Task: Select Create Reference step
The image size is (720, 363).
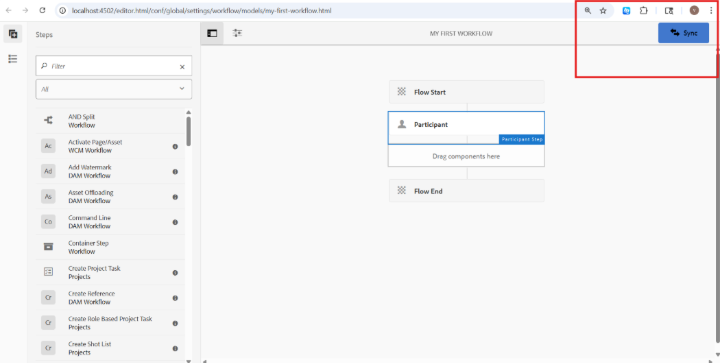Action: click(x=110, y=297)
